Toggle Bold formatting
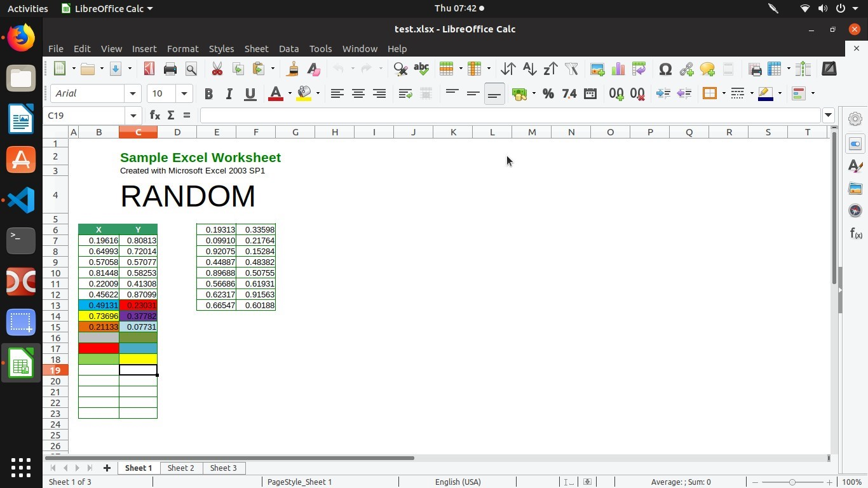 coord(208,93)
